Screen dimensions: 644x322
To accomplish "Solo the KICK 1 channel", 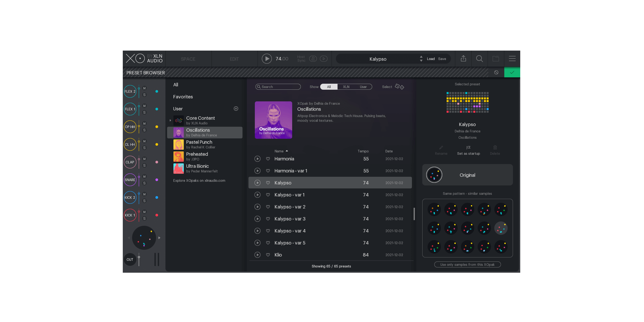I will click(x=144, y=218).
